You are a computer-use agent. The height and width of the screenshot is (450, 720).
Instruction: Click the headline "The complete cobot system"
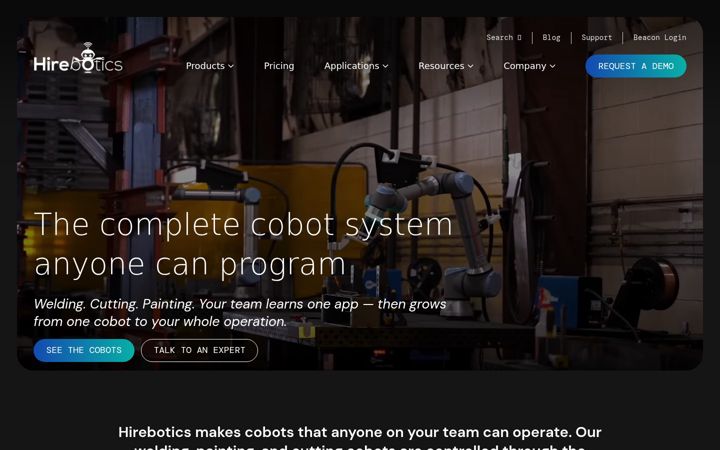pyautogui.click(x=243, y=225)
